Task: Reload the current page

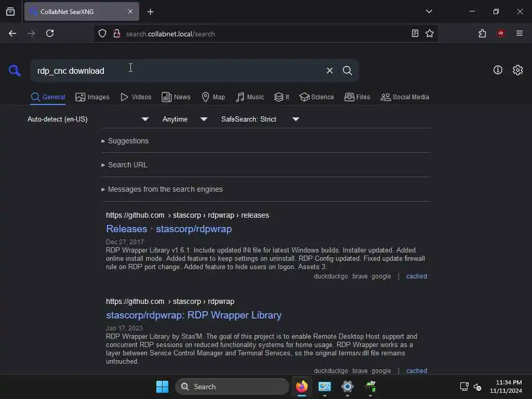Action: click(x=50, y=33)
